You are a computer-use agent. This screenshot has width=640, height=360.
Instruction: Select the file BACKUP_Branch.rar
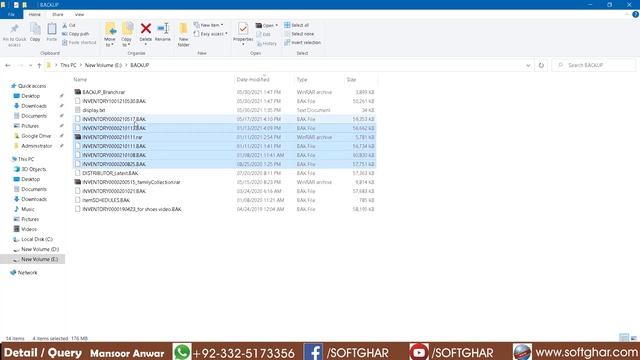(224, 92)
